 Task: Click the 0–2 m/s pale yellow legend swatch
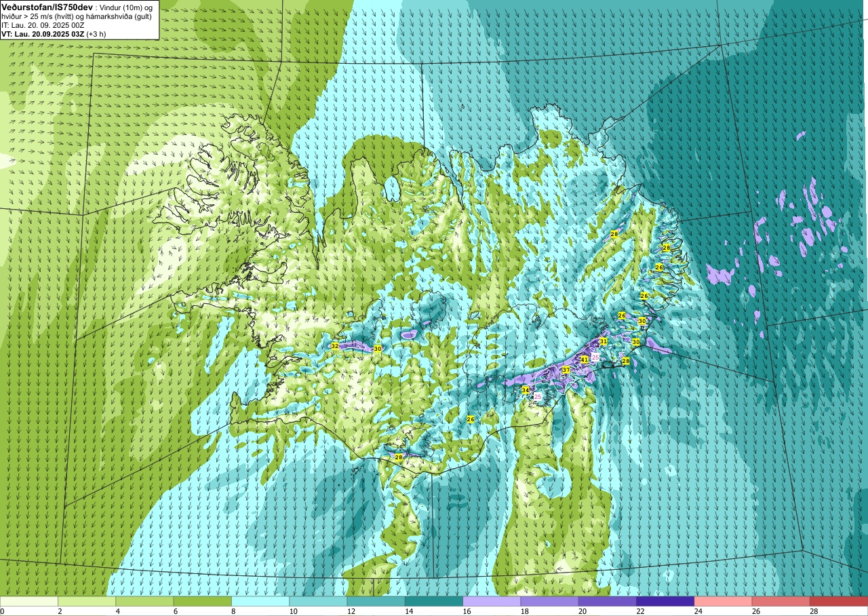pos(29,601)
